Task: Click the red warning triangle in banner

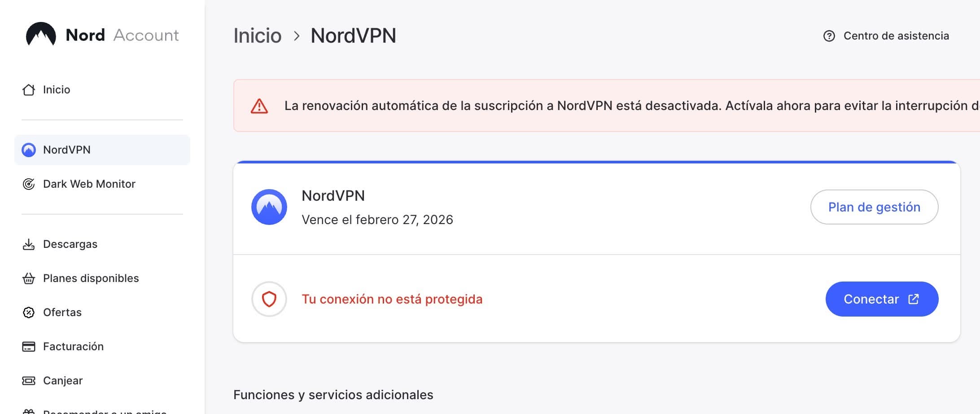Action: (259, 106)
